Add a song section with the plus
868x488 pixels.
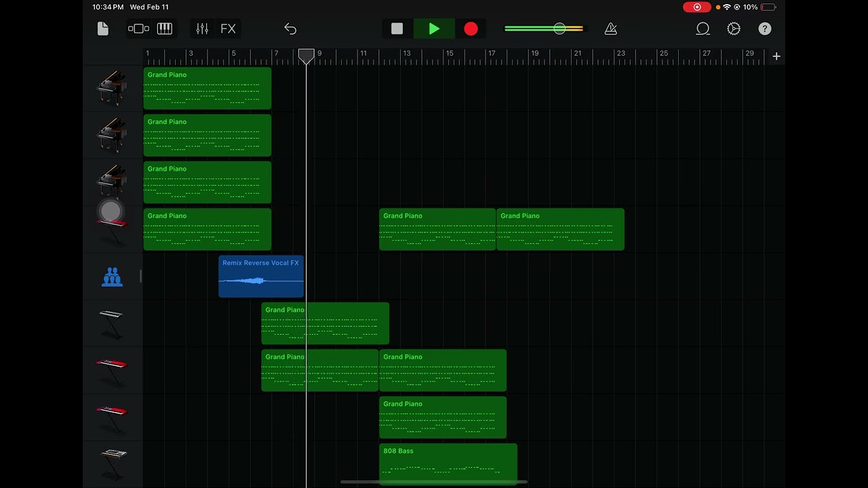[776, 56]
